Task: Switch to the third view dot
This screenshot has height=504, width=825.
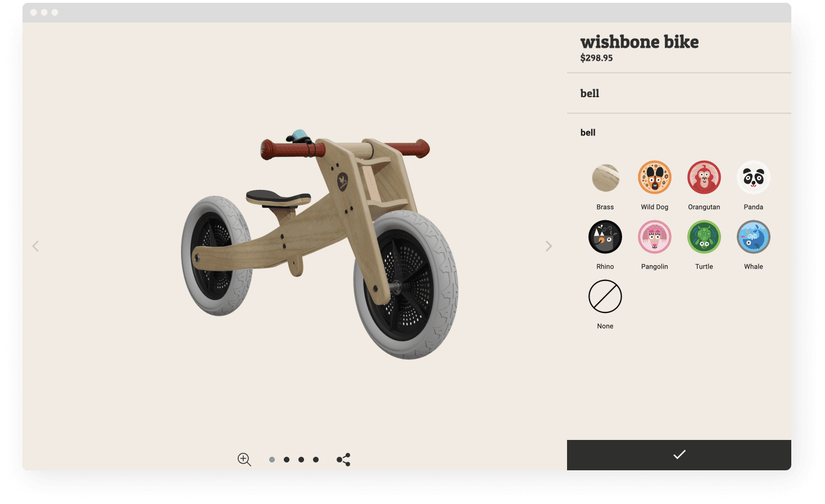Action: (301, 460)
